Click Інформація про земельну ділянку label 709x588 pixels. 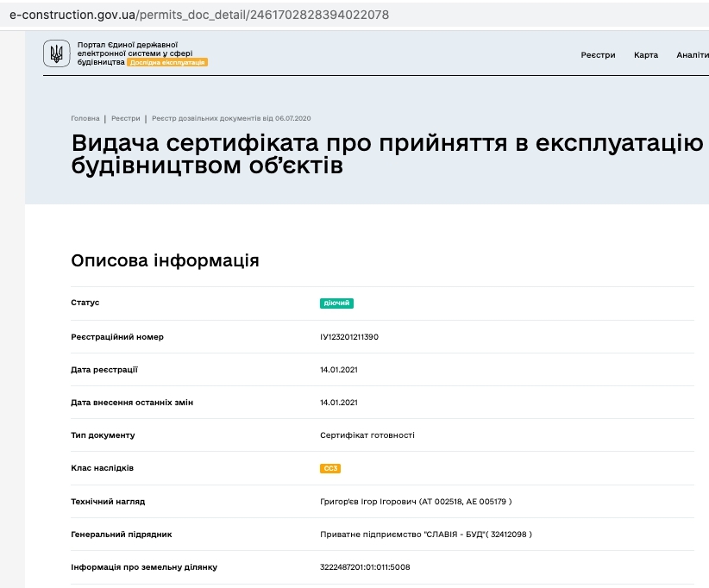[144, 567]
